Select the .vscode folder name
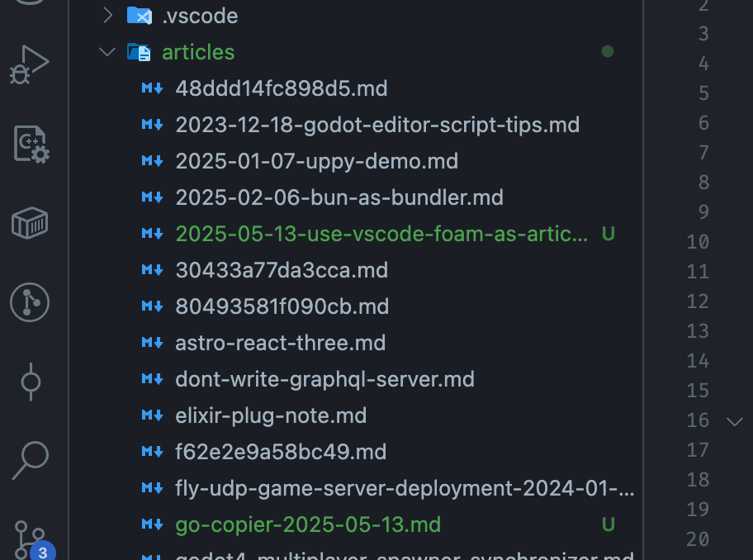The height and width of the screenshot is (560, 753). tap(201, 17)
